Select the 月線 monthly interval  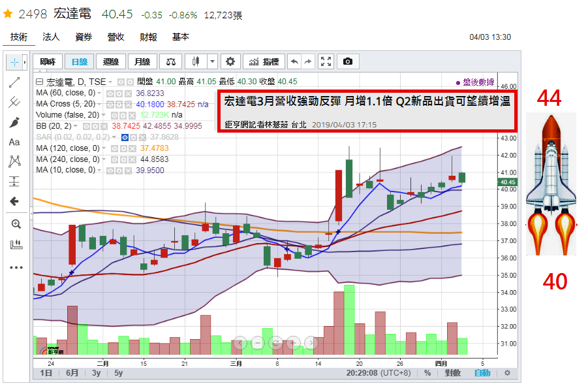[x=142, y=61]
